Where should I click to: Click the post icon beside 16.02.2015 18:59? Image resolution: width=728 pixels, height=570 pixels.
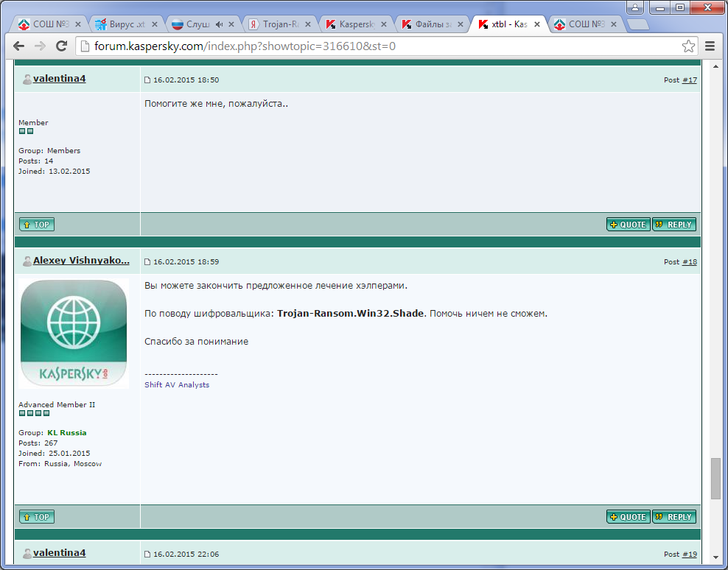pyautogui.click(x=147, y=262)
